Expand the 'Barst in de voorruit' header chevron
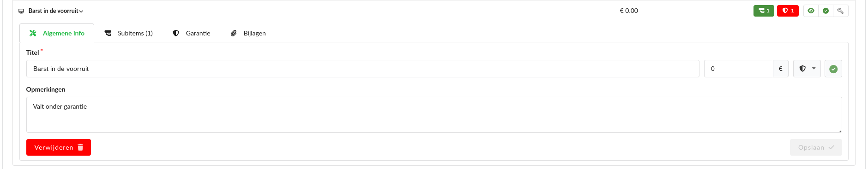Screen dimensions: 868x169 point(81,11)
